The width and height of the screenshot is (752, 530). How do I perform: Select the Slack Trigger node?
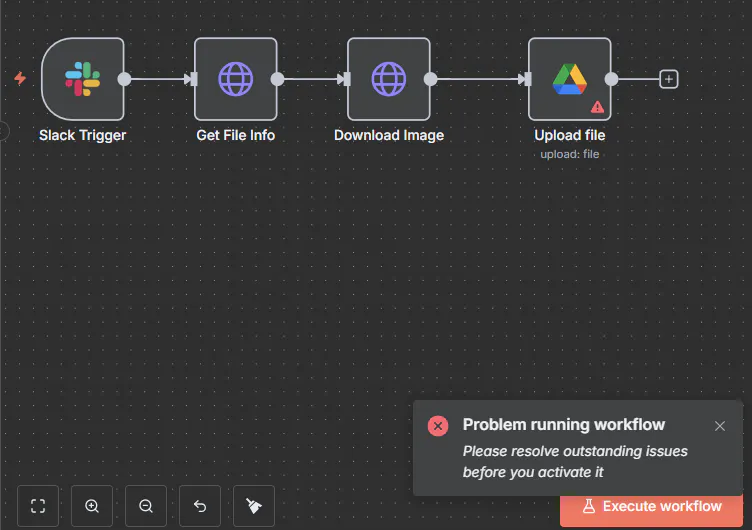click(x=82, y=79)
